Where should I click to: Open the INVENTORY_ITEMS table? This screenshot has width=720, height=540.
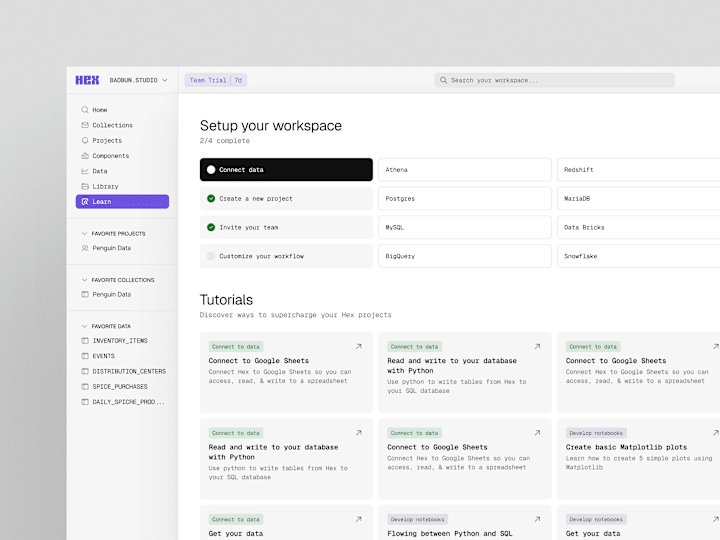tap(120, 341)
